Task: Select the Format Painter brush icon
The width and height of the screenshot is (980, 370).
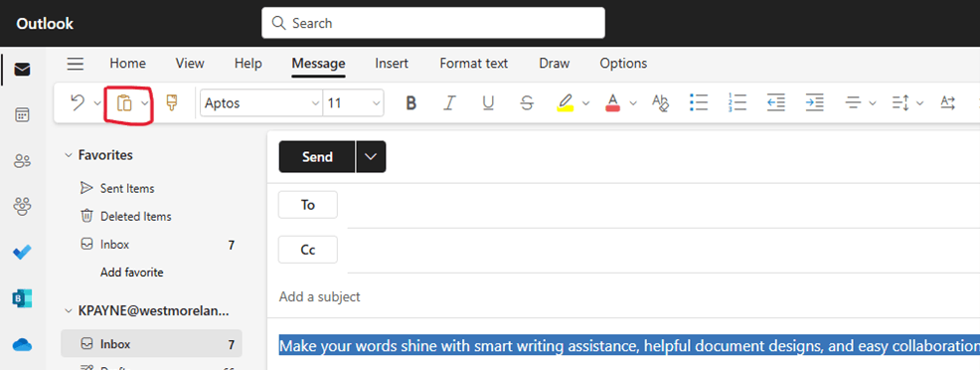Action: (171, 103)
